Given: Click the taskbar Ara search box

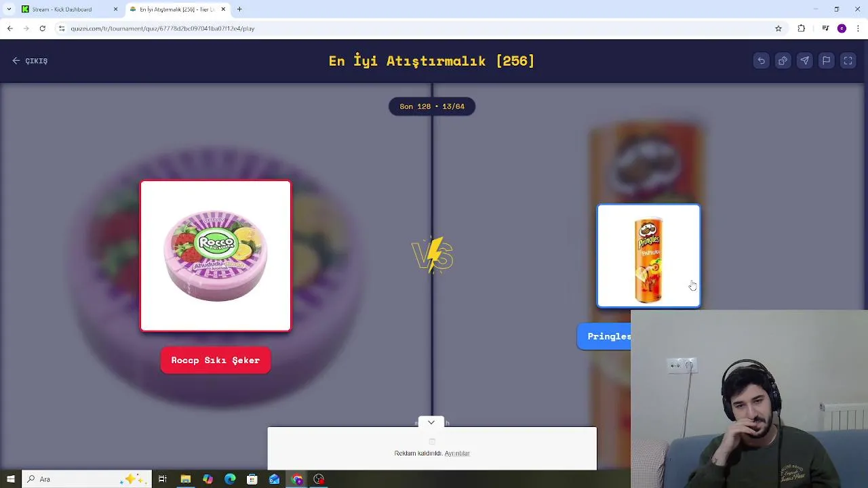Looking at the screenshot, I should point(87,479).
